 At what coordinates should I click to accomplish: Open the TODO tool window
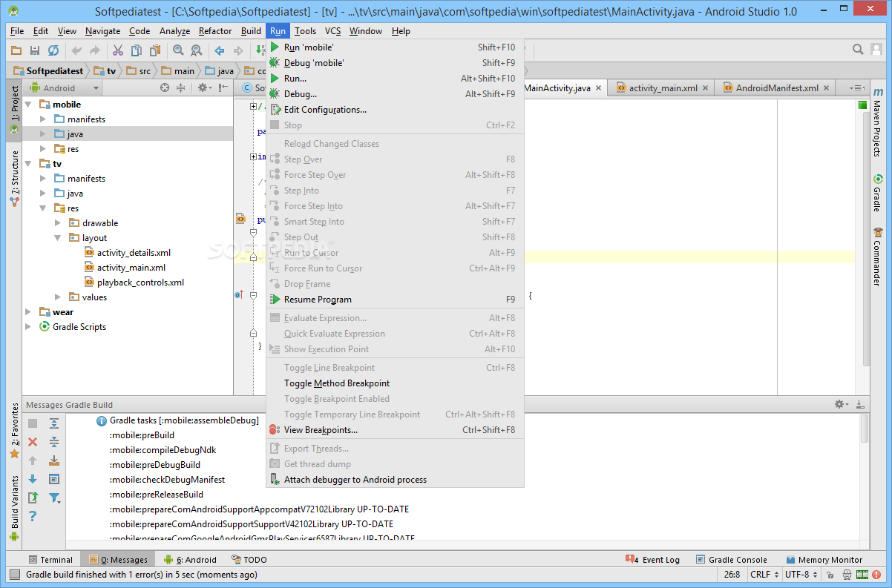tap(249, 560)
